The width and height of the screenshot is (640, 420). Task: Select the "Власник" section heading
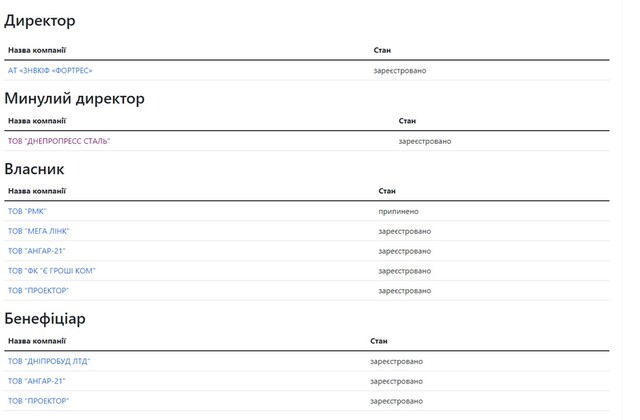35,169
